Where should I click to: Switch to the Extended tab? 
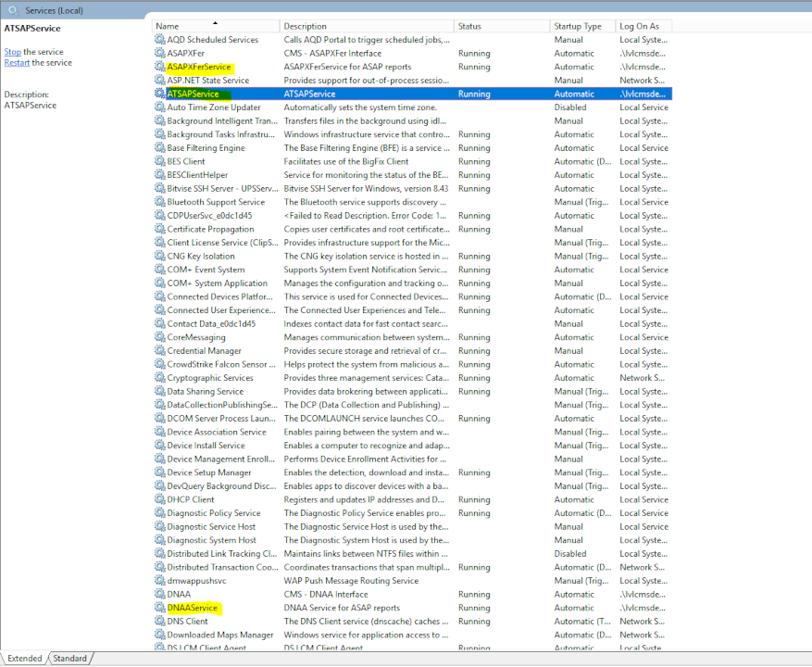[24, 658]
